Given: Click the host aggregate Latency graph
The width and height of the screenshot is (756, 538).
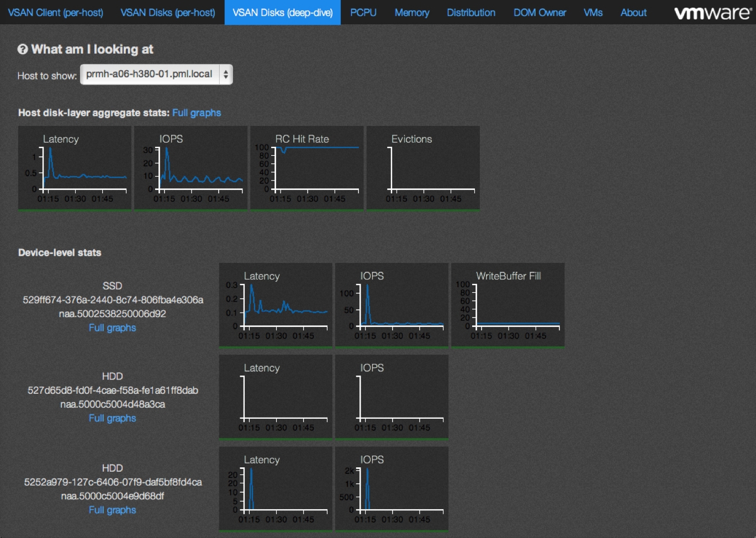Looking at the screenshot, I should (75, 168).
